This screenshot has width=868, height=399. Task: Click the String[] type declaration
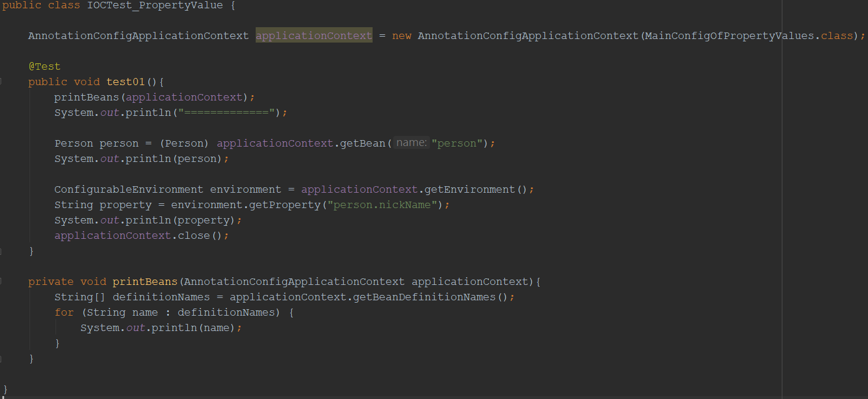pyautogui.click(x=80, y=297)
